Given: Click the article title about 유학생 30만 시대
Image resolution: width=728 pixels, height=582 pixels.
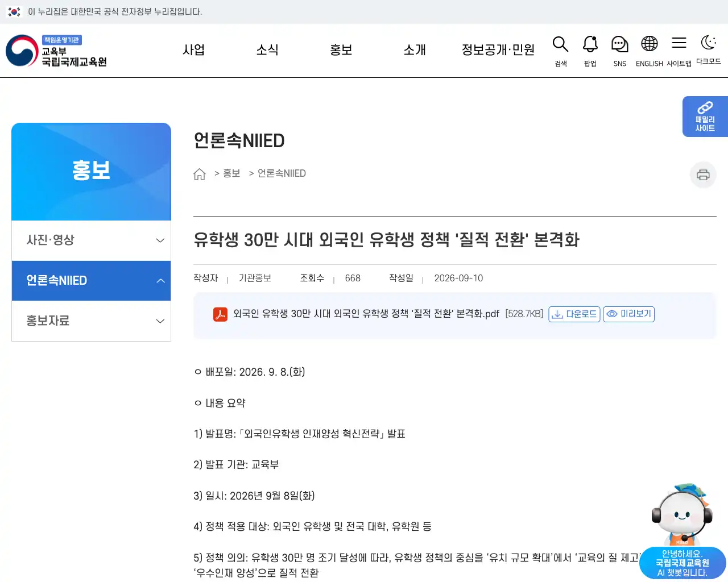Looking at the screenshot, I should [386, 240].
